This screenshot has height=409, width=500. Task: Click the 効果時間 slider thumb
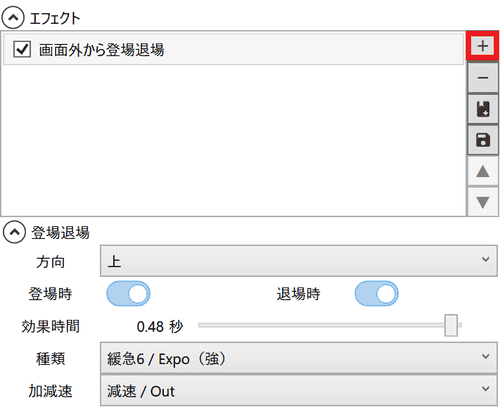(x=451, y=325)
